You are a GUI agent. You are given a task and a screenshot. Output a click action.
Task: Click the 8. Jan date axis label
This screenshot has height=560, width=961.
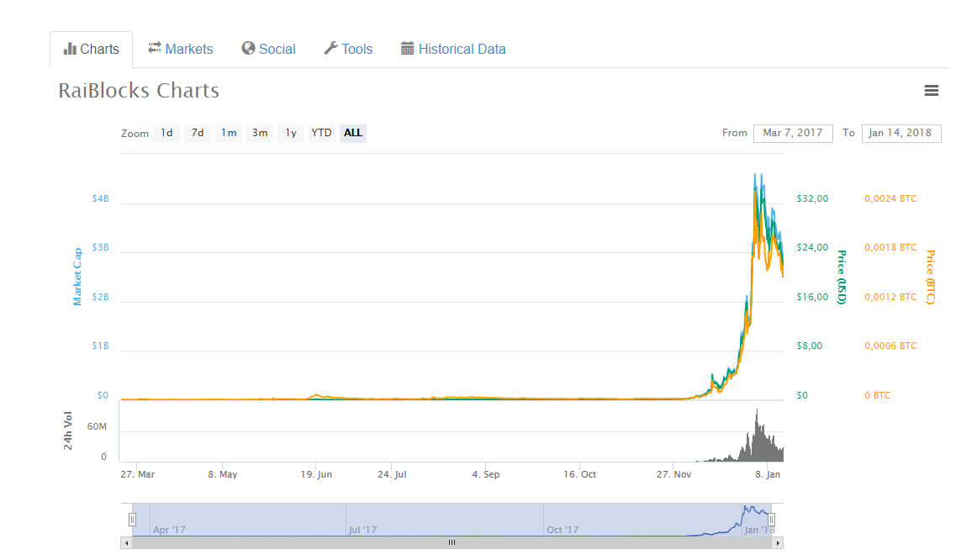[x=768, y=474]
